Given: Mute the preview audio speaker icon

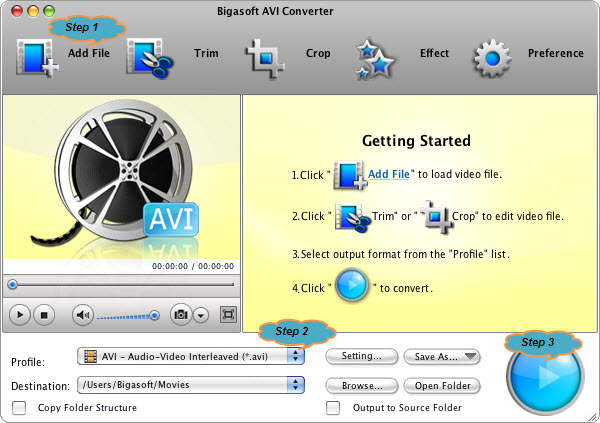Looking at the screenshot, I should point(83,315).
